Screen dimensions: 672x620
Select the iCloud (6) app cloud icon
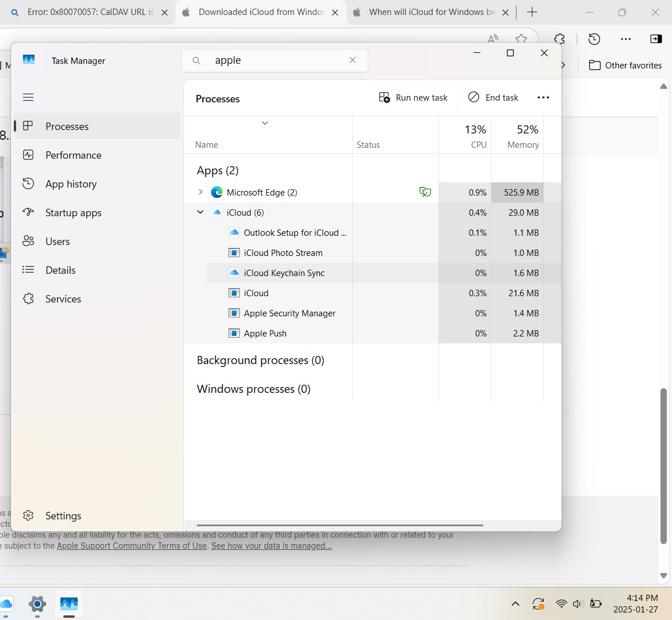[x=217, y=213]
